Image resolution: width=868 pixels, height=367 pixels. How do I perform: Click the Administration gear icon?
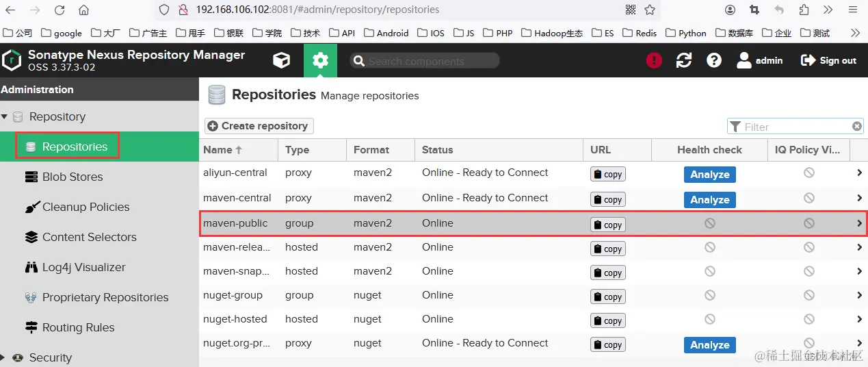click(320, 60)
